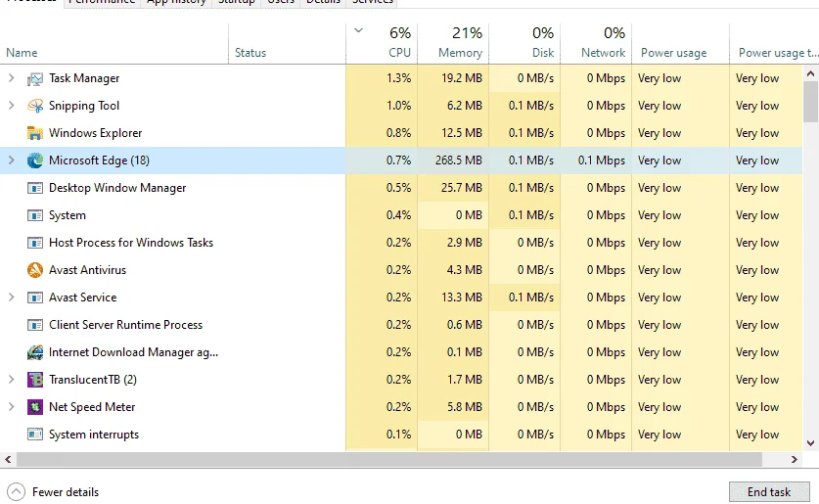Select the Client Server Runtime Process name
Image resolution: width=819 pixels, height=504 pixels.
click(126, 325)
